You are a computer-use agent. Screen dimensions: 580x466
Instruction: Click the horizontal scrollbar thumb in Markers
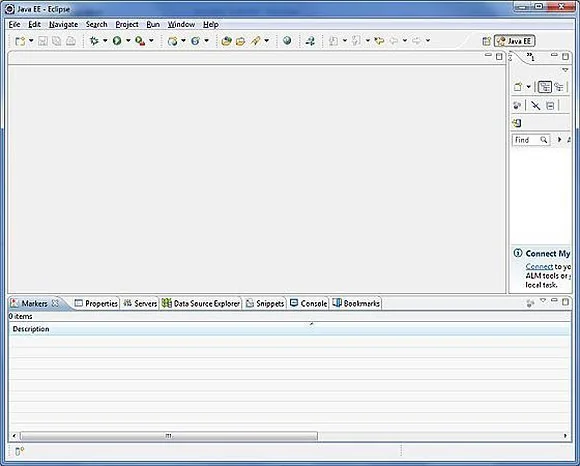(x=169, y=436)
